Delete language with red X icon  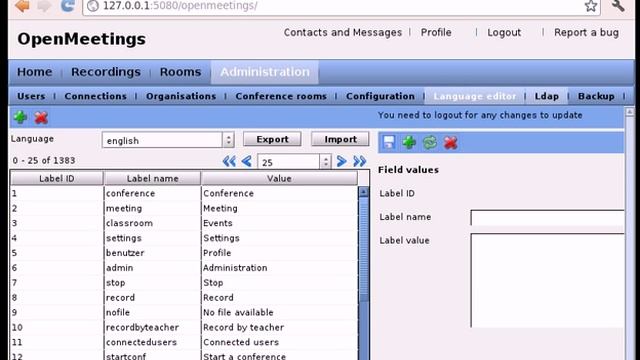click(41, 118)
